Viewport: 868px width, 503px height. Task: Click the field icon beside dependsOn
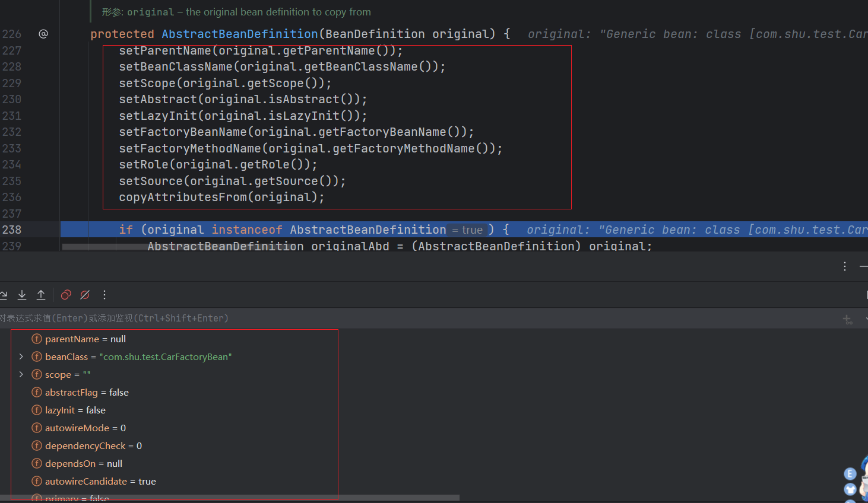pyautogui.click(x=37, y=463)
